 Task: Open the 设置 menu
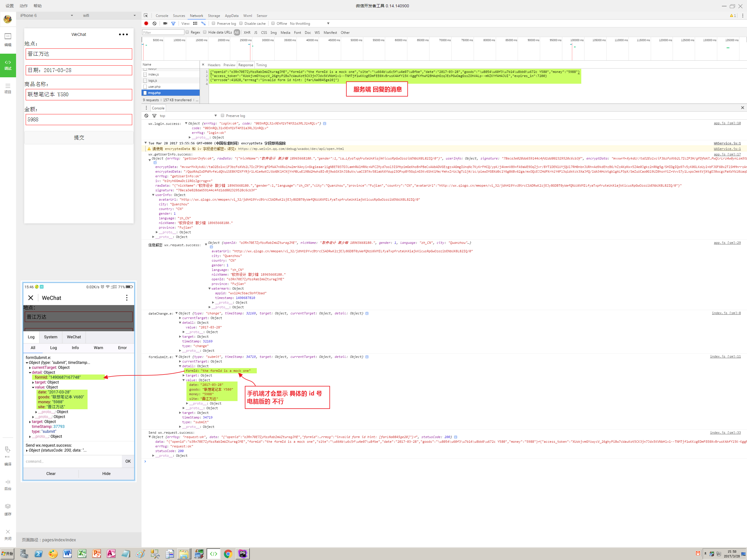[9, 6]
